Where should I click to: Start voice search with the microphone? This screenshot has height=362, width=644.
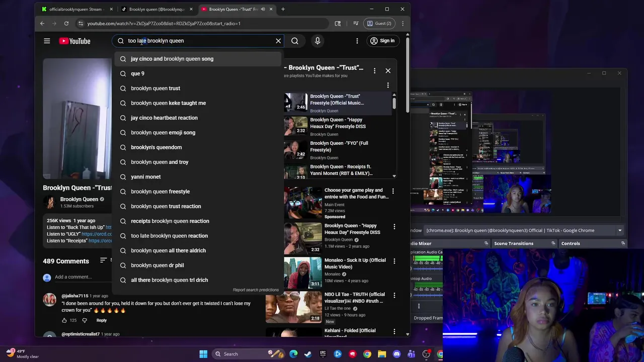(317, 41)
